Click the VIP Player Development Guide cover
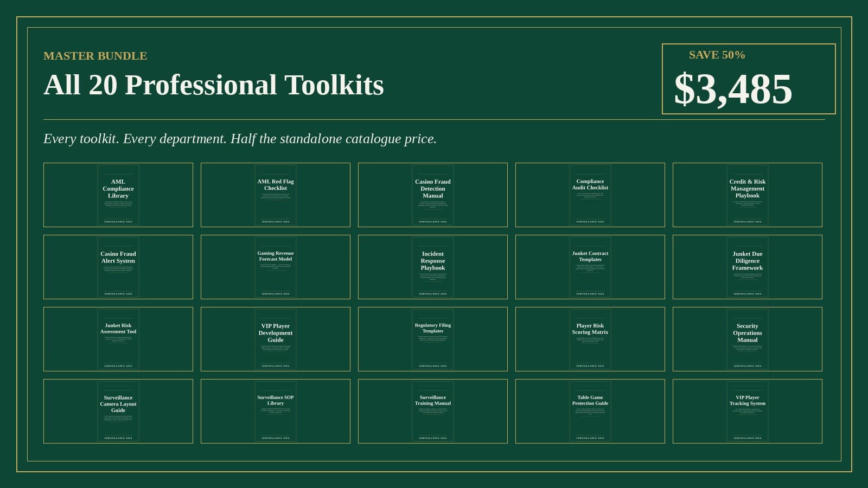Screen dimensions: 868x488 coord(276,339)
